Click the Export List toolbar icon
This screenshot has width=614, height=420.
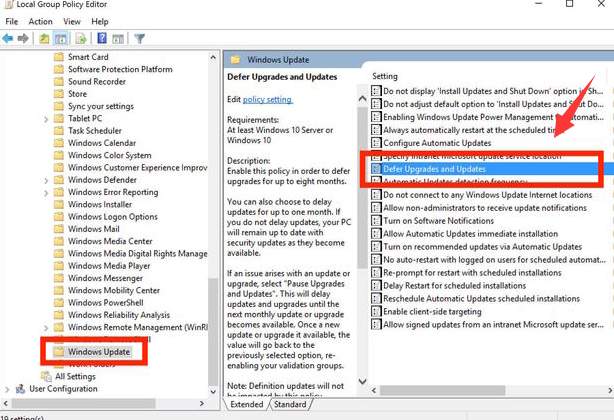pos(81,38)
